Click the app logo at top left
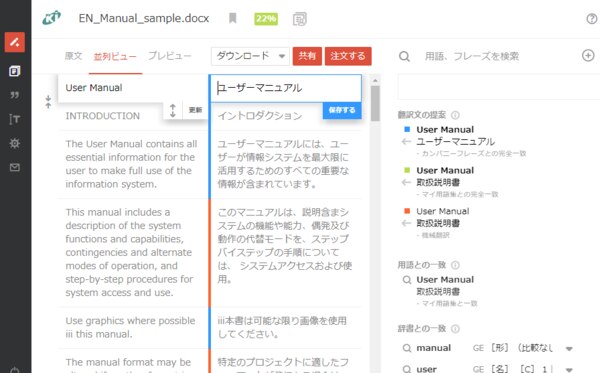Image resolution: width=600 pixels, height=373 pixels. coord(52,18)
